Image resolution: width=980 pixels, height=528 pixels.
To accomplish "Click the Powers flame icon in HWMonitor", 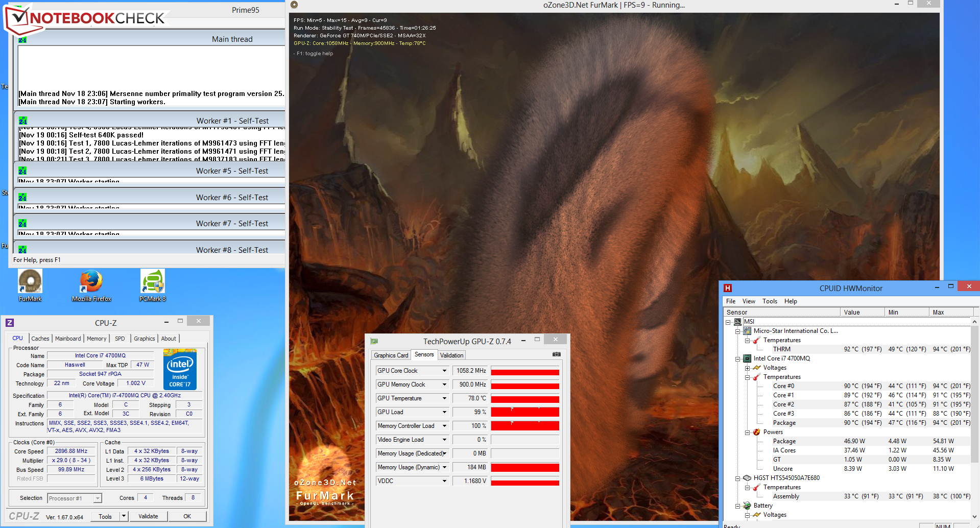I will (757, 432).
